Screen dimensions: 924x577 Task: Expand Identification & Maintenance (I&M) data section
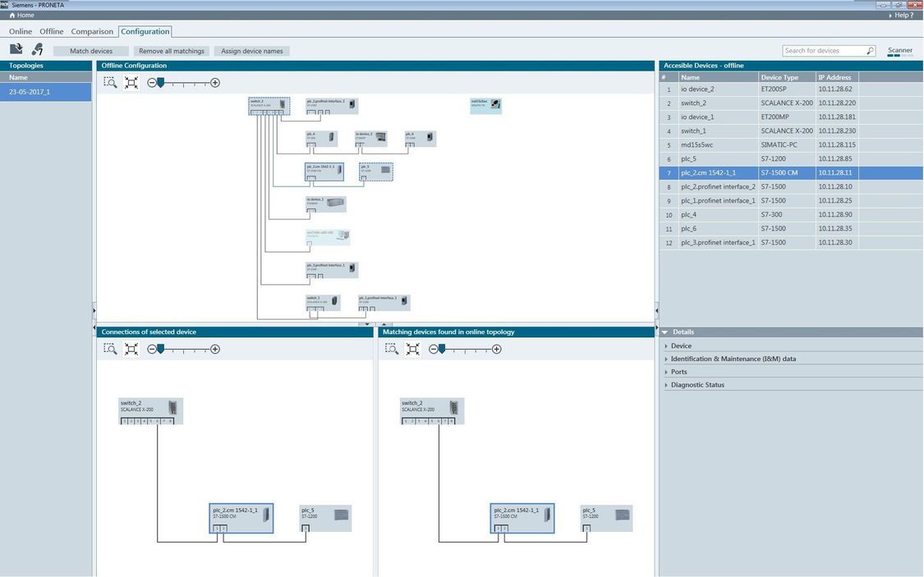tap(733, 359)
